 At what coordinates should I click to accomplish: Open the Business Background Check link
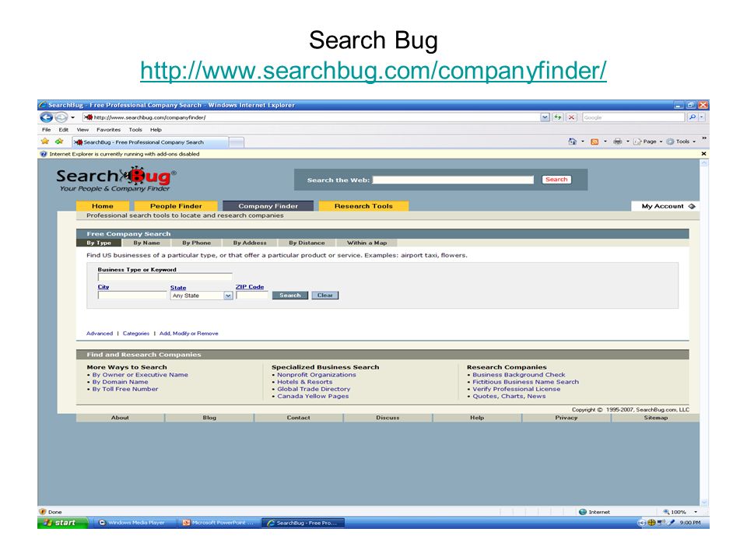click(x=519, y=375)
